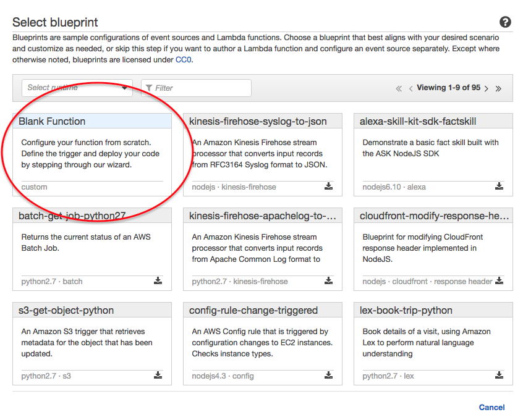Open the CC0 license link
The height and width of the screenshot is (420, 523).
point(184,60)
